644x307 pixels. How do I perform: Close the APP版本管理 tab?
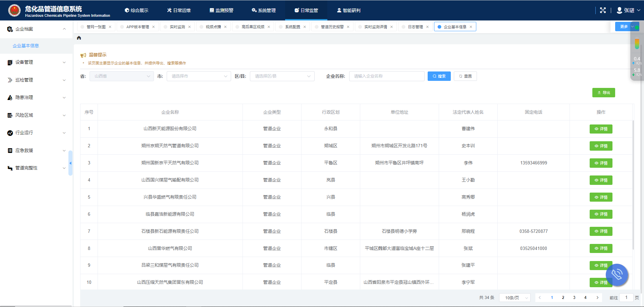[154, 27]
